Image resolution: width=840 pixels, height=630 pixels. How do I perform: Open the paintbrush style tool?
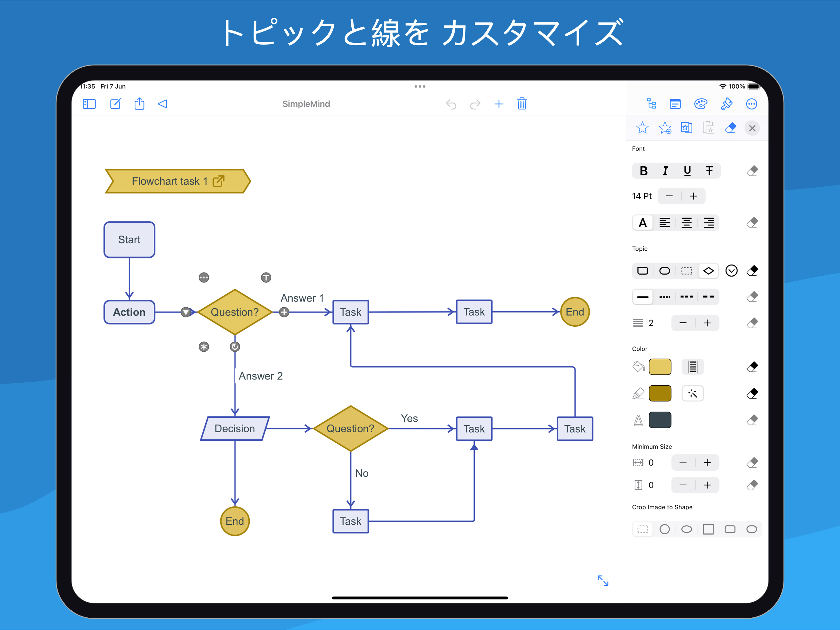[727, 104]
